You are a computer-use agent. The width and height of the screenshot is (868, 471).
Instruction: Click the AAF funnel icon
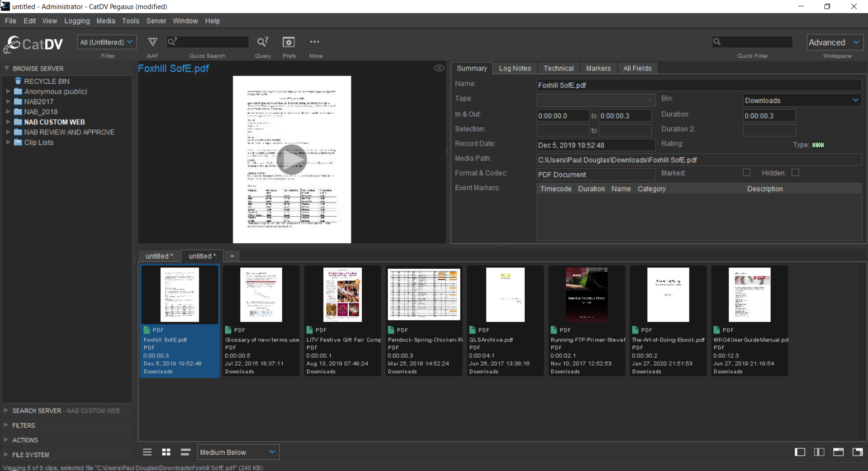(152, 42)
